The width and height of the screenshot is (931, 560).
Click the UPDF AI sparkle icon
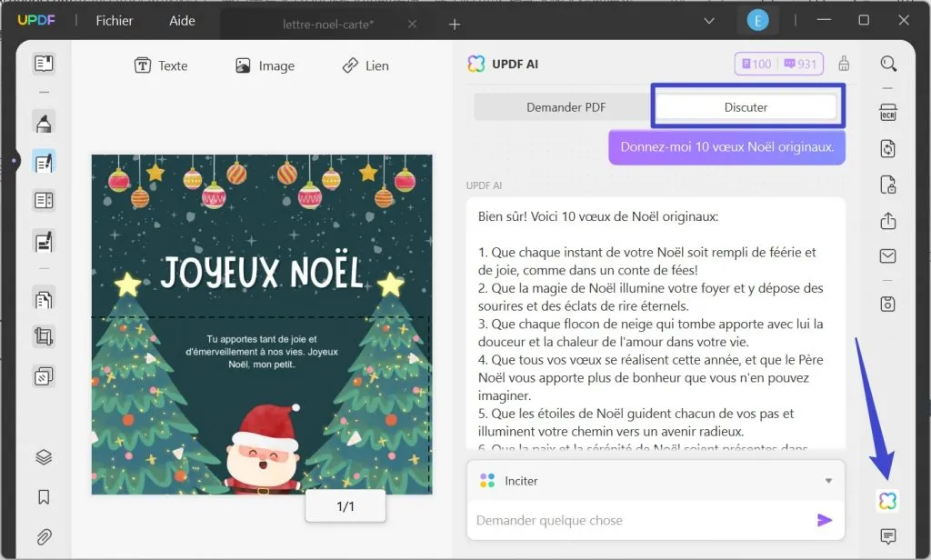tap(888, 499)
